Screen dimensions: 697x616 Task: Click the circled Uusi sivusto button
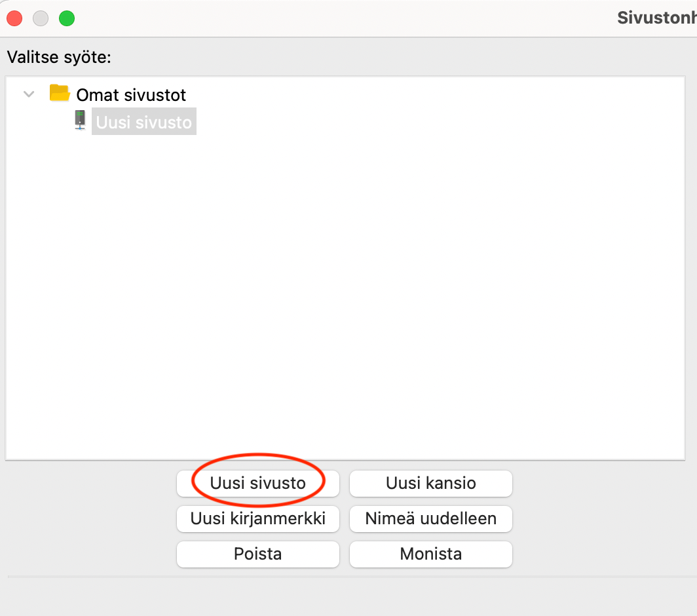[x=258, y=484]
